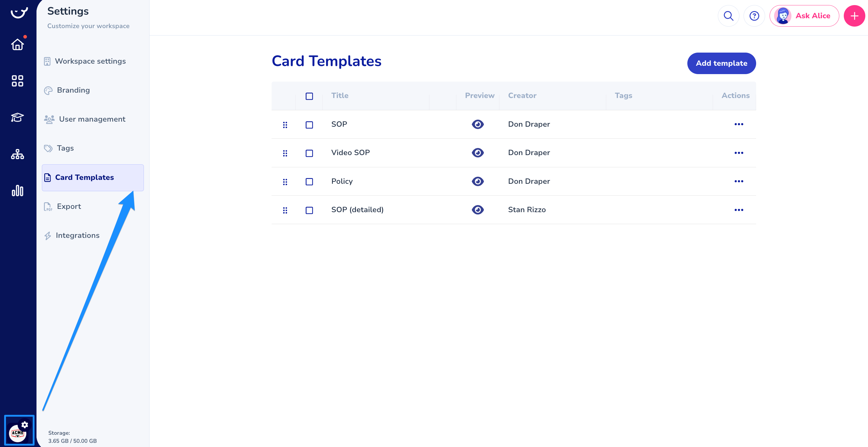Expand actions for SOP (detailed) row
868x447 pixels.
pos(738,210)
